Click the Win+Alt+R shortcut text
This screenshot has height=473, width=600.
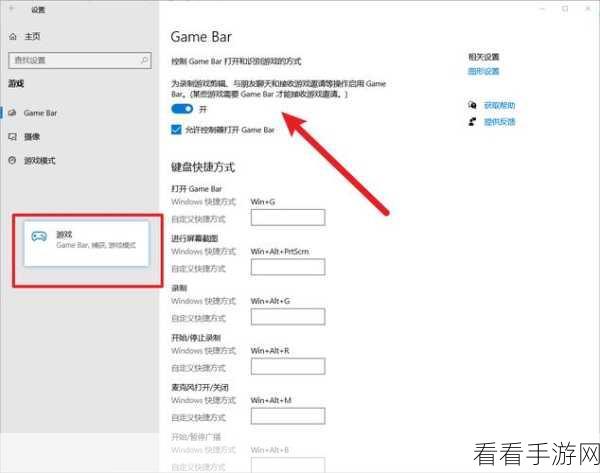tap(270, 351)
